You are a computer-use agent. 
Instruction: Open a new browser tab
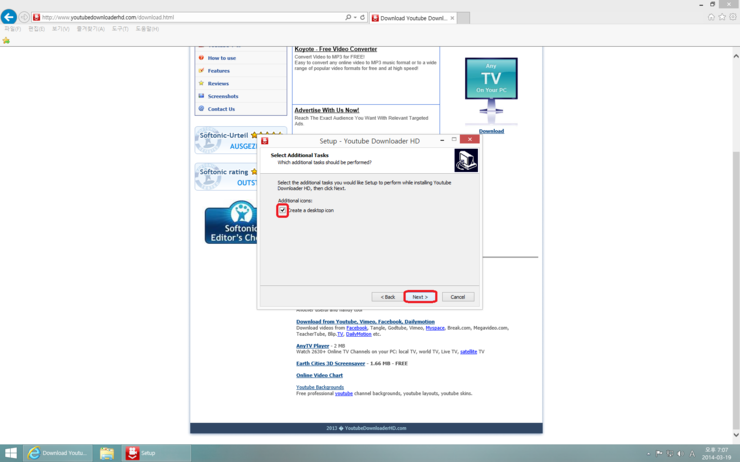(463, 18)
